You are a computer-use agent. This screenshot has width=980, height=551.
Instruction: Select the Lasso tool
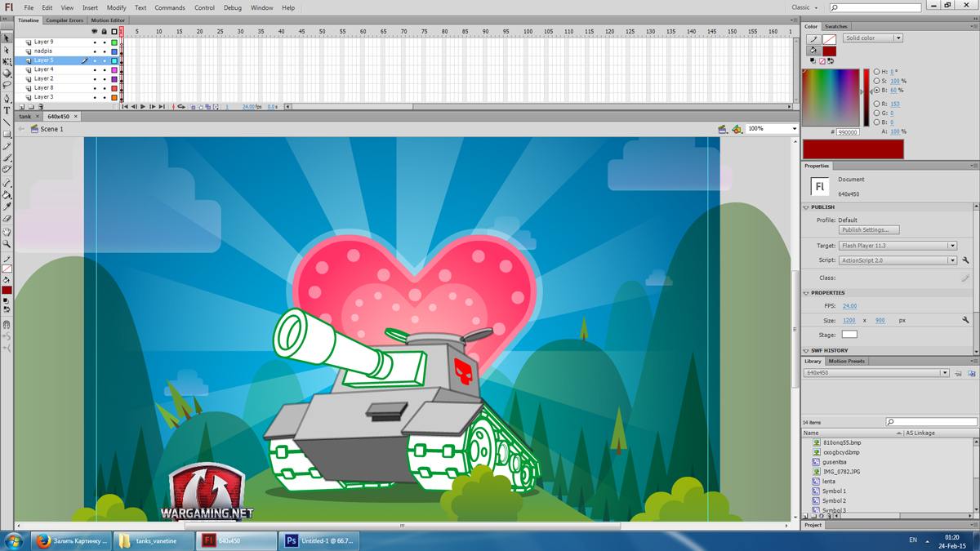[x=7, y=85]
